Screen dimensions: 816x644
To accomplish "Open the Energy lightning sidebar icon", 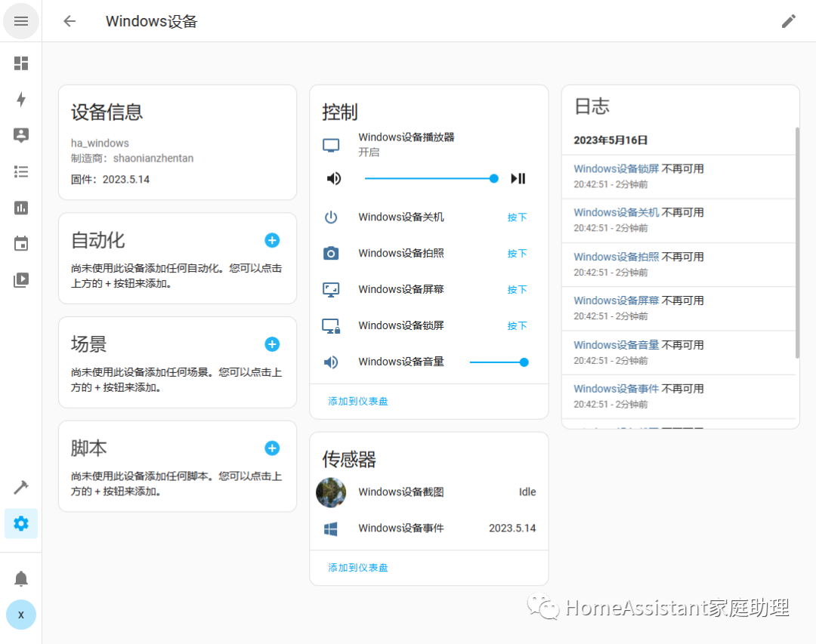I will point(21,99).
